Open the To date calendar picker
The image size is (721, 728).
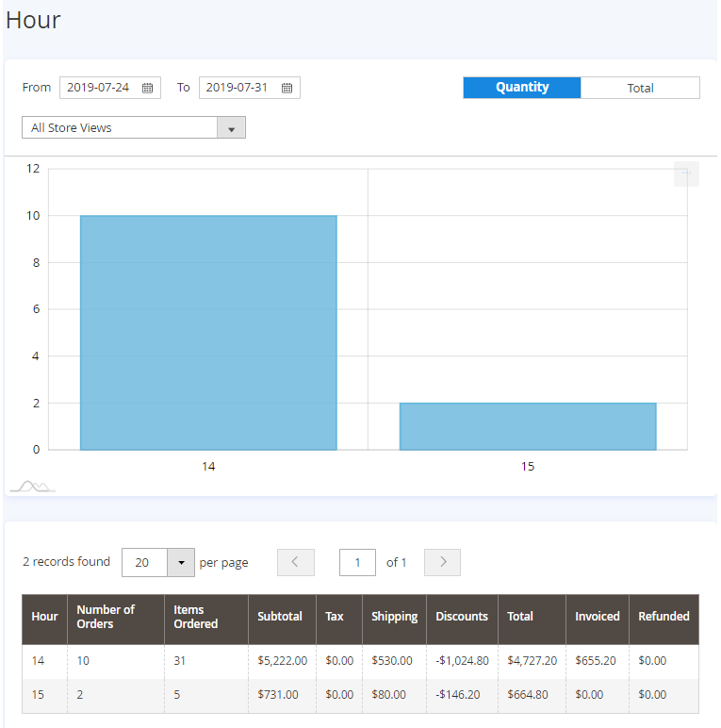(287, 88)
